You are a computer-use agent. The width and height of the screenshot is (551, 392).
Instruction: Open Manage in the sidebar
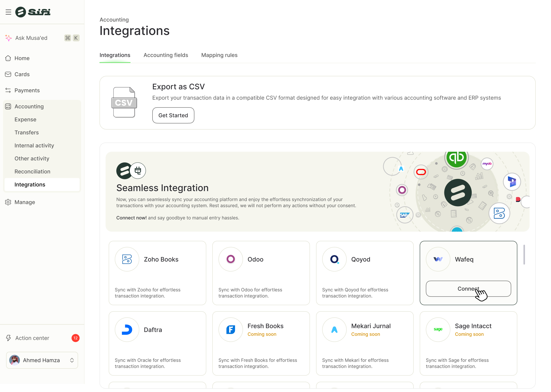click(42, 202)
